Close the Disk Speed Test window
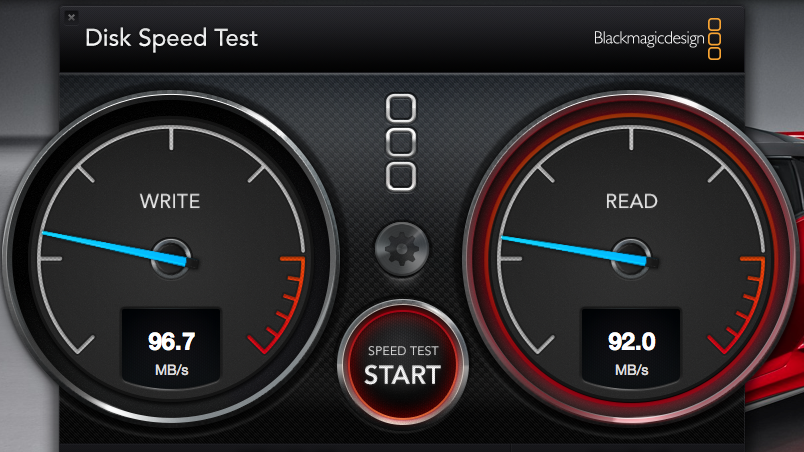This screenshot has height=452, width=804. click(71, 17)
